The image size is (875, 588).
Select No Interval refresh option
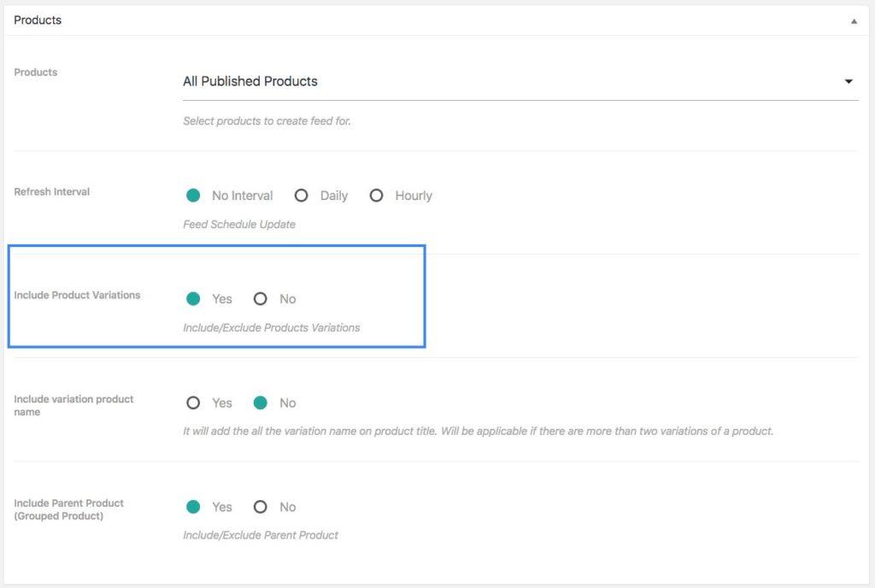point(193,195)
